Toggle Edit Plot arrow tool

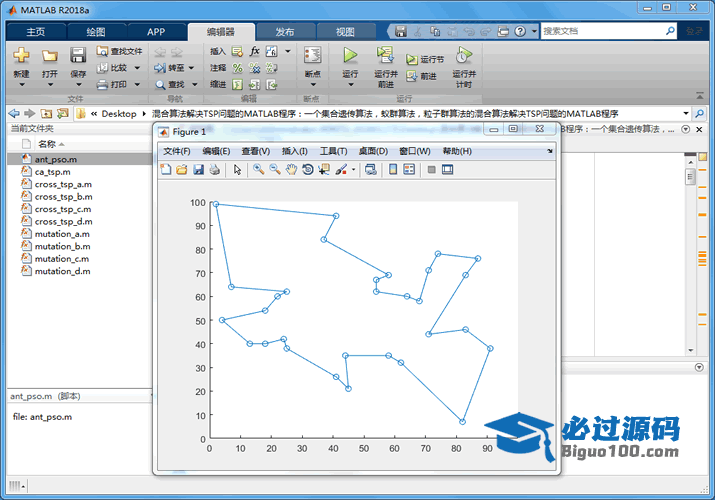237,170
